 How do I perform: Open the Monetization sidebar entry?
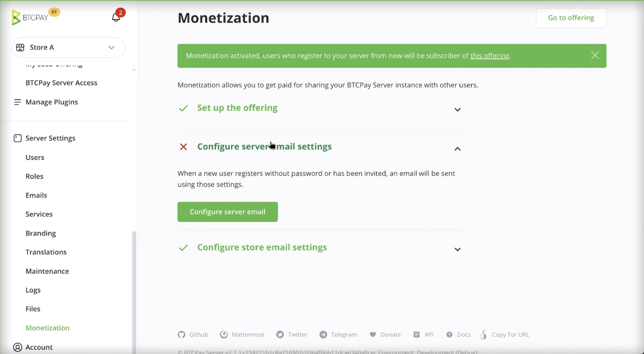pos(47,328)
